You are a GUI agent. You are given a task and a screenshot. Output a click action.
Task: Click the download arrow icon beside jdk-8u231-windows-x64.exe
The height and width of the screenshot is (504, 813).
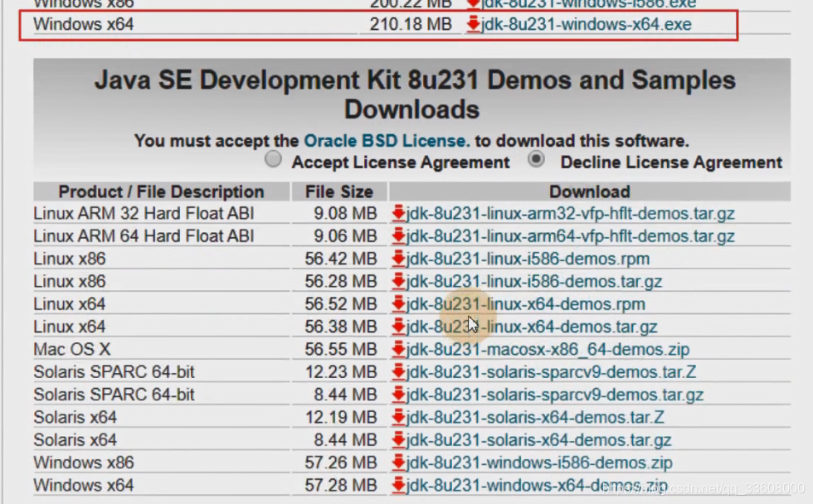pos(473,24)
